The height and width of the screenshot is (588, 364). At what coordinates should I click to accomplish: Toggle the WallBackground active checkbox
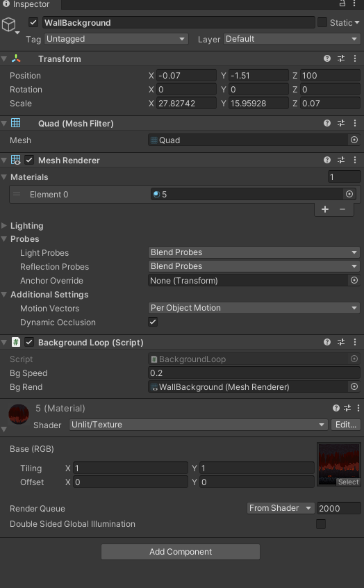[33, 22]
